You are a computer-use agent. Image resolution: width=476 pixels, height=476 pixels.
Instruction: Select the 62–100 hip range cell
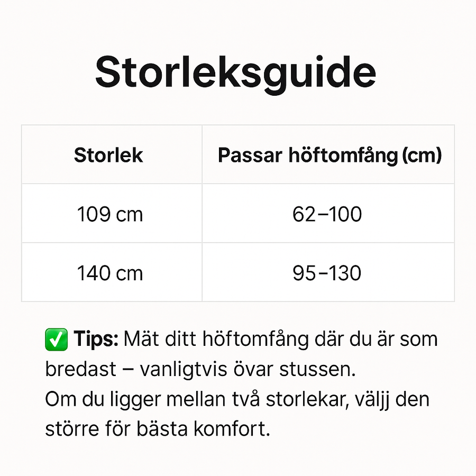click(327, 214)
